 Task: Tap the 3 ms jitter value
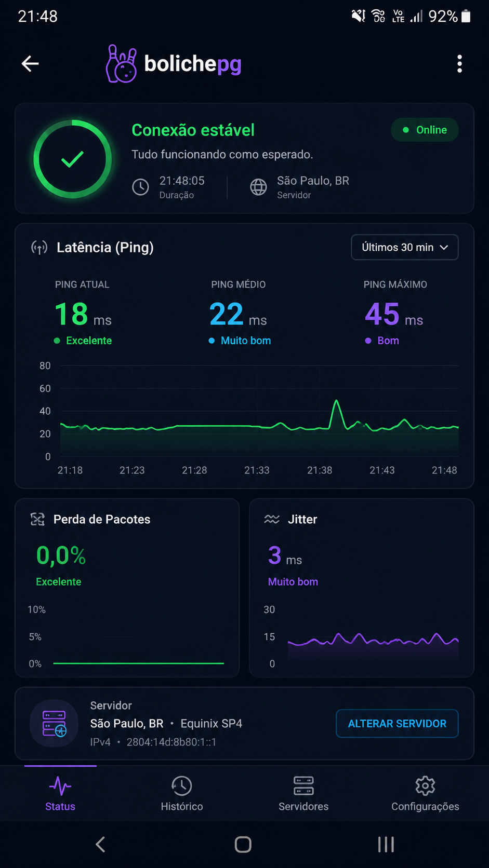285,555
